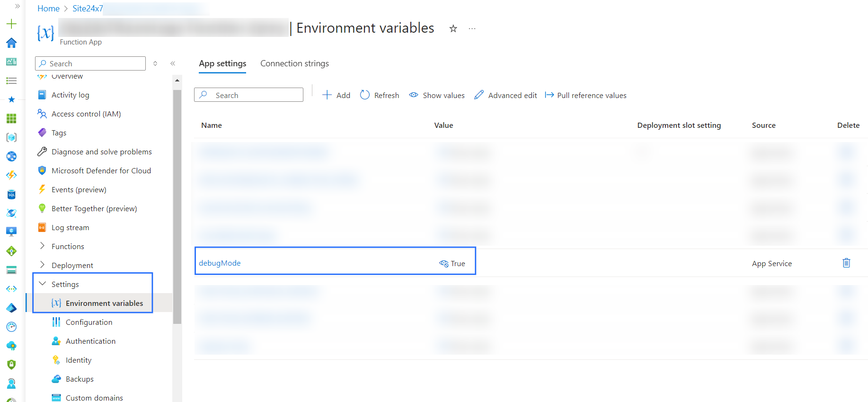The image size is (868, 402).
Task: Expand the Deployment menu section
Action: (x=42, y=265)
